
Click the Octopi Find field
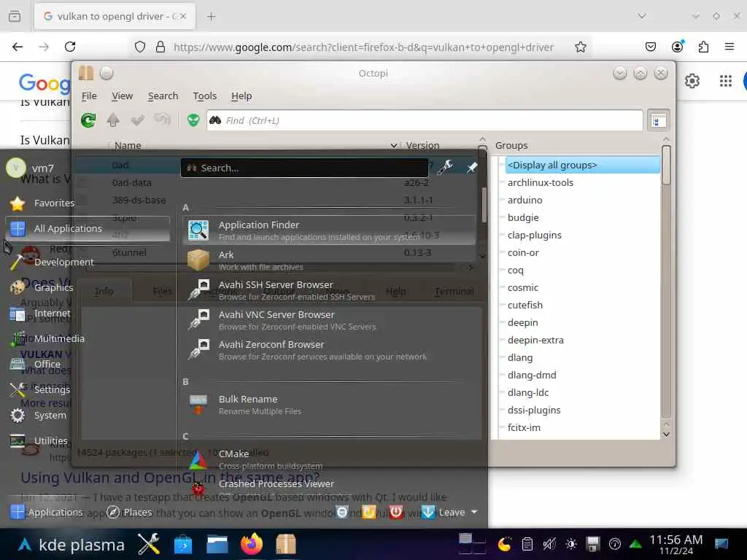425,120
